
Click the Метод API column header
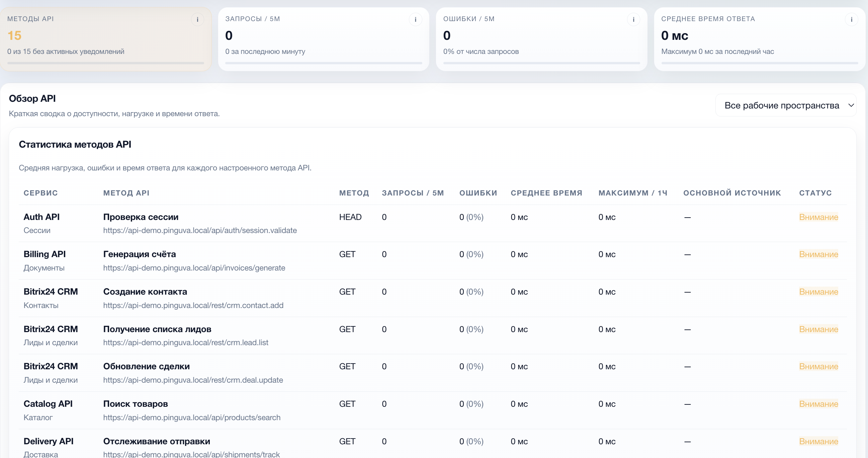pos(126,193)
